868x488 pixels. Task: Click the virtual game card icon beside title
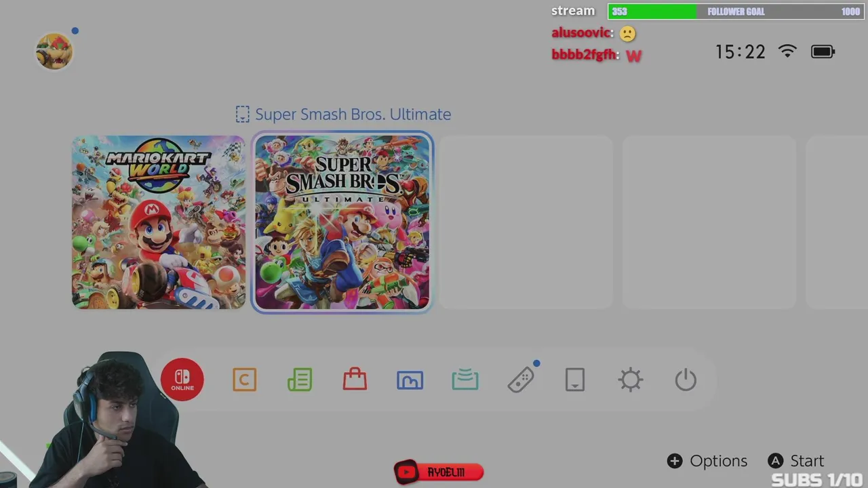242,115
